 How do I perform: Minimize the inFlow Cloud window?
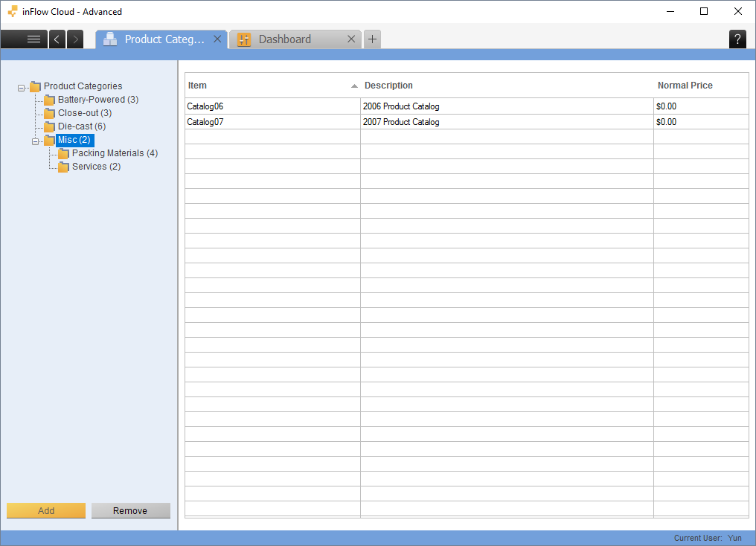click(x=670, y=11)
